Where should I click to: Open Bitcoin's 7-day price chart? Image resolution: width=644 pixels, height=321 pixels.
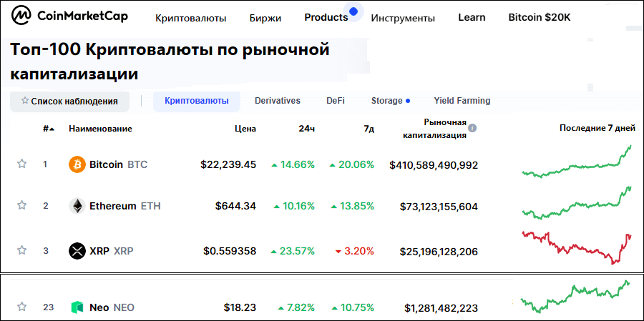(577, 162)
